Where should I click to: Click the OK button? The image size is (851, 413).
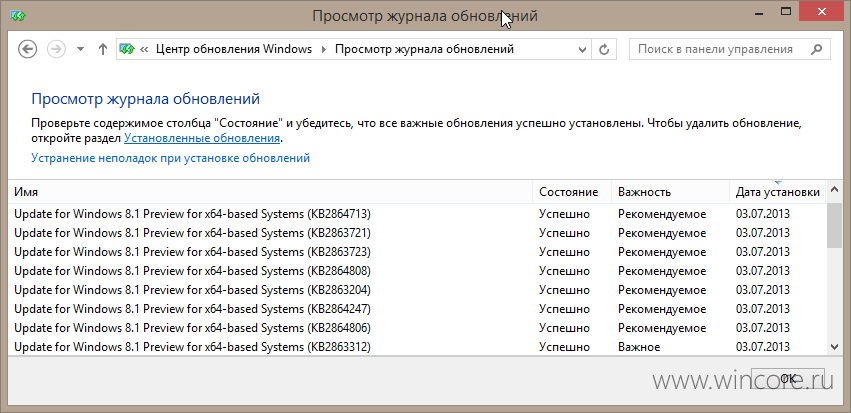(x=788, y=379)
